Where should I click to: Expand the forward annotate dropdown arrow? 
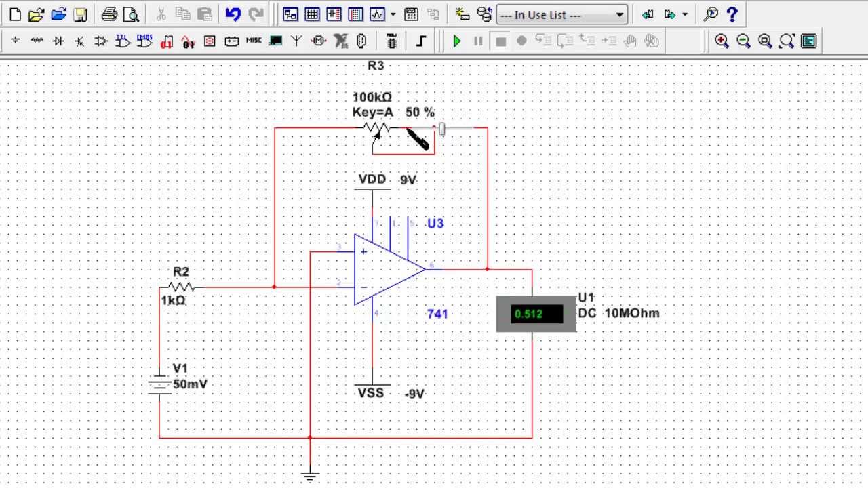tap(684, 14)
